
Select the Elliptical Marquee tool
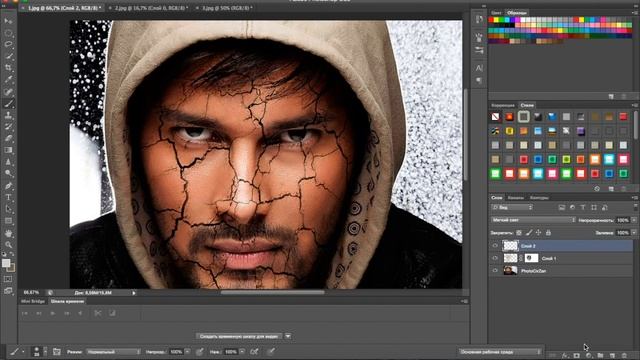tap(8, 33)
